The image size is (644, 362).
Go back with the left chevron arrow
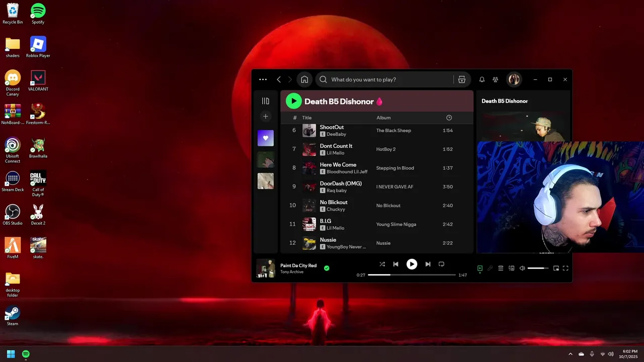coord(279,79)
